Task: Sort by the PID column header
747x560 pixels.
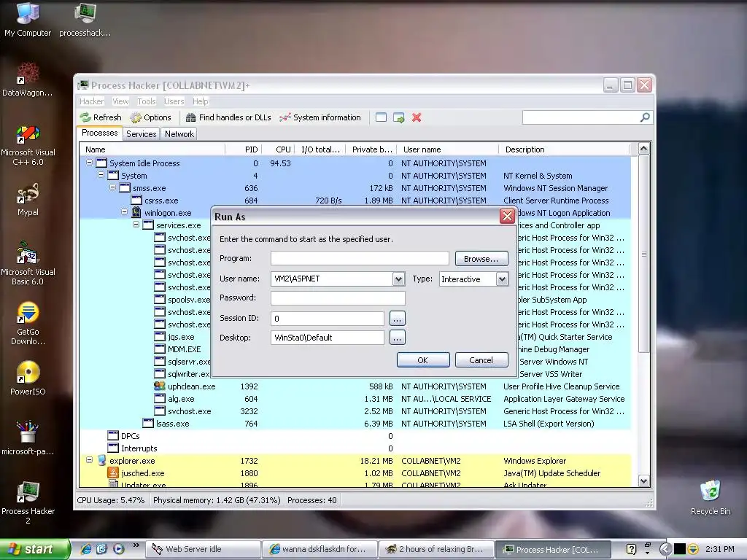Action: (244, 149)
